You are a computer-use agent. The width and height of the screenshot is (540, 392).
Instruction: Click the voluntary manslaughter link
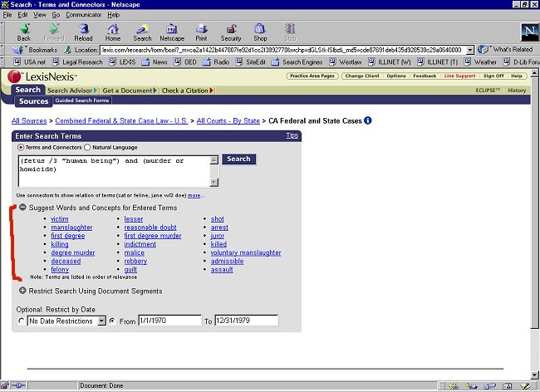[x=246, y=252]
